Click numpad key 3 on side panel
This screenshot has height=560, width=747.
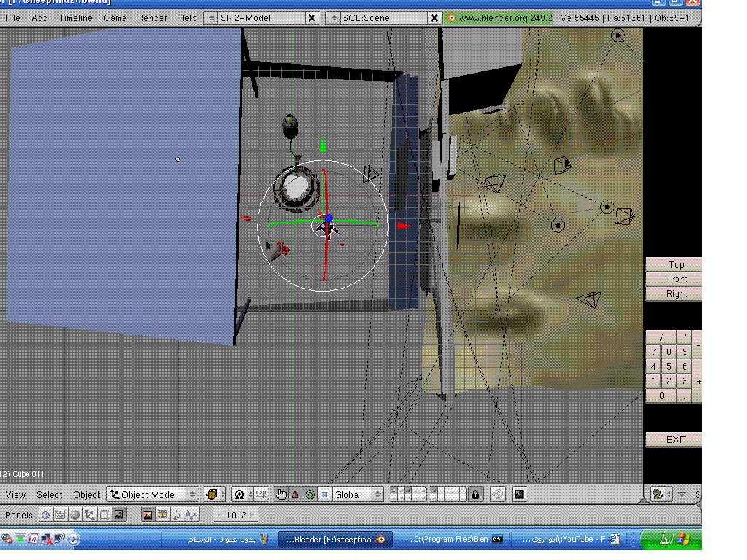pyautogui.click(x=684, y=381)
